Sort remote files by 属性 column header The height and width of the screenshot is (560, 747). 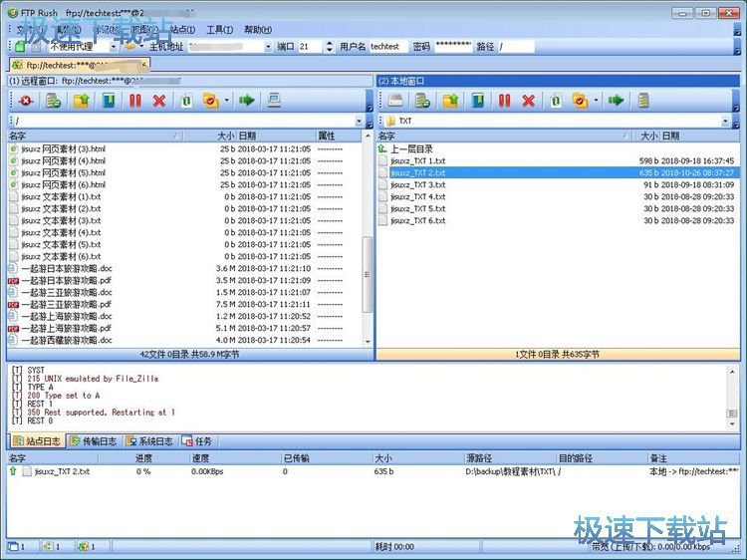pyautogui.click(x=339, y=137)
